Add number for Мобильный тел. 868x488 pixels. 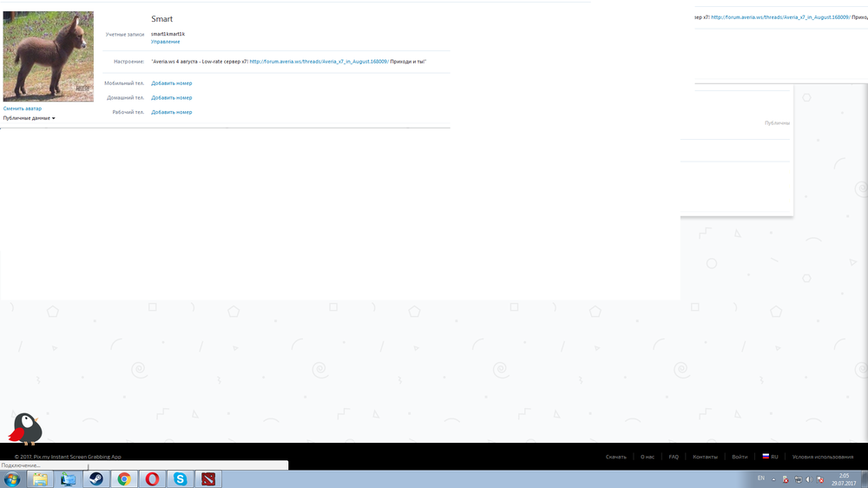172,83
